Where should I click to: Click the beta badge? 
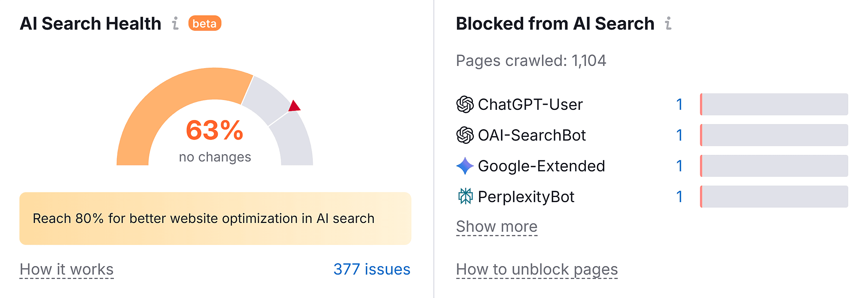tap(204, 24)
